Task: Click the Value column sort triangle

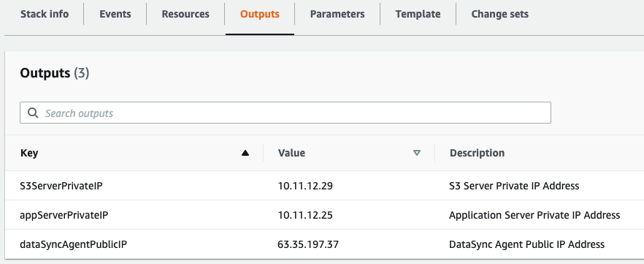Action: pyautogui.click(x=417, y=153)
